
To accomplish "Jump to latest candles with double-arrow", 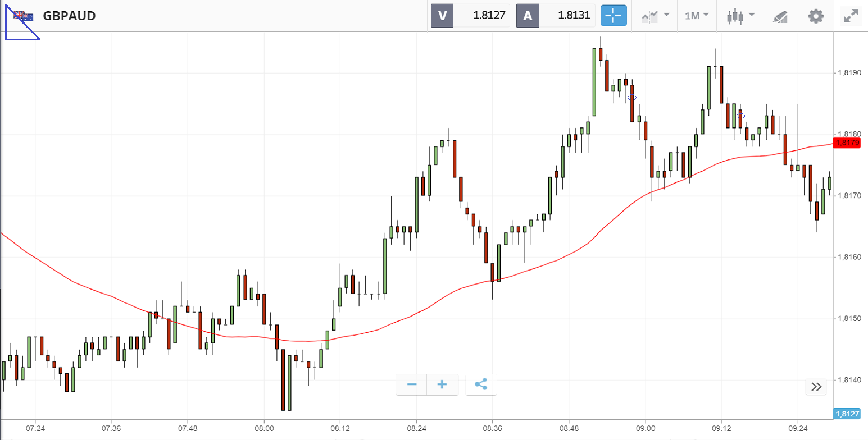I will 817,387.
